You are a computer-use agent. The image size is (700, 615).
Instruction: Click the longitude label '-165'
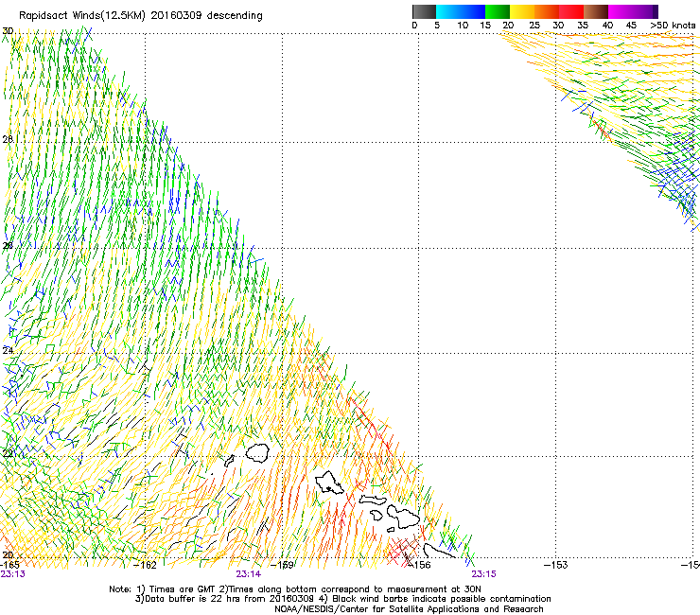click(x=9, y=565)
